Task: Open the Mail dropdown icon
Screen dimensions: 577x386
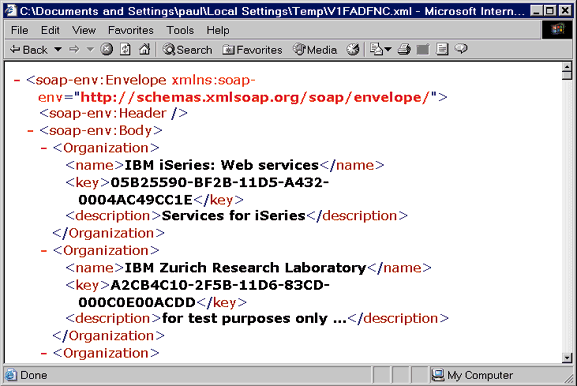Action: tap(380, 49)
